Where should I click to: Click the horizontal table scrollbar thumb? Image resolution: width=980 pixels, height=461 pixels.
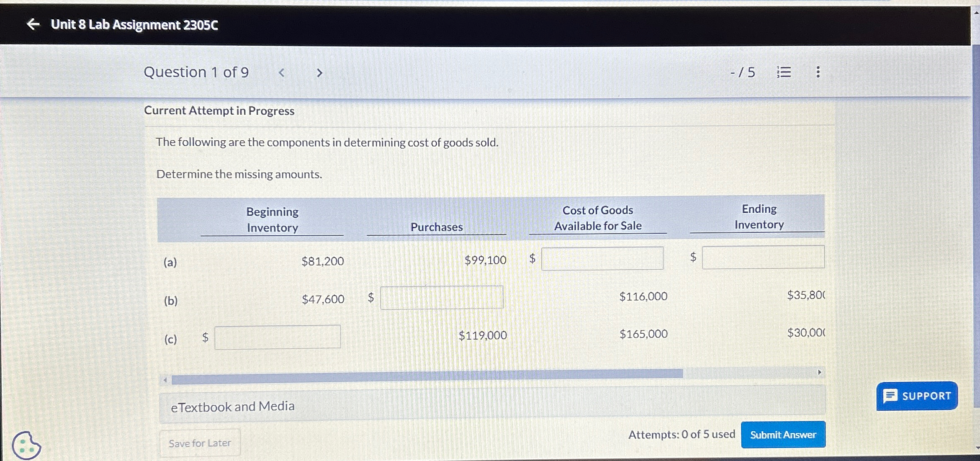pyautogui.click(x=427, y=376)
